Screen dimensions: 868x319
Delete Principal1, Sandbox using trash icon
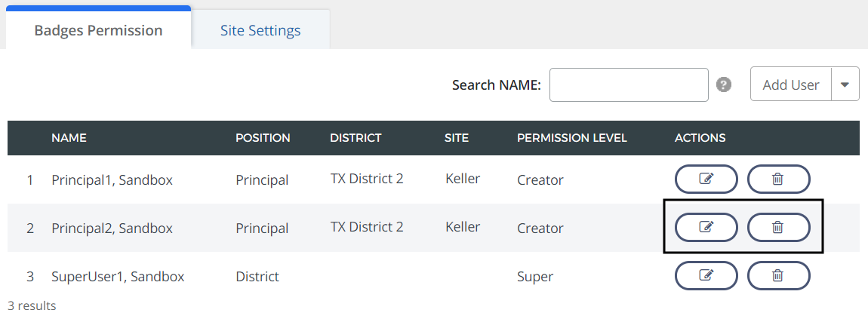(x=778, y=179)
